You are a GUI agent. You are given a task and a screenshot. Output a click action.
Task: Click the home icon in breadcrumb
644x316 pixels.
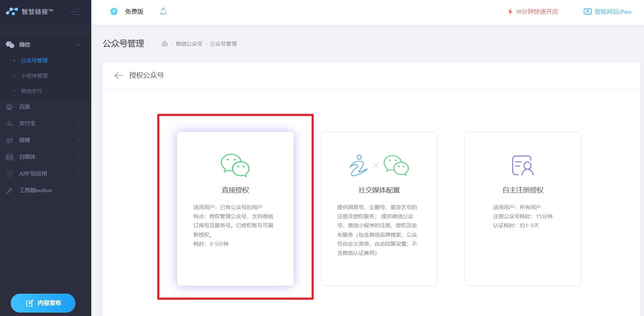164,44
